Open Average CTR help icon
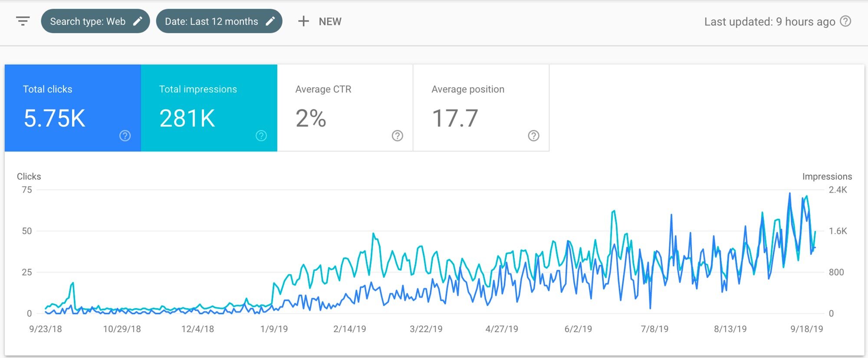The width and height of the screenshot is (868, 358). click(x=398, y=136)
